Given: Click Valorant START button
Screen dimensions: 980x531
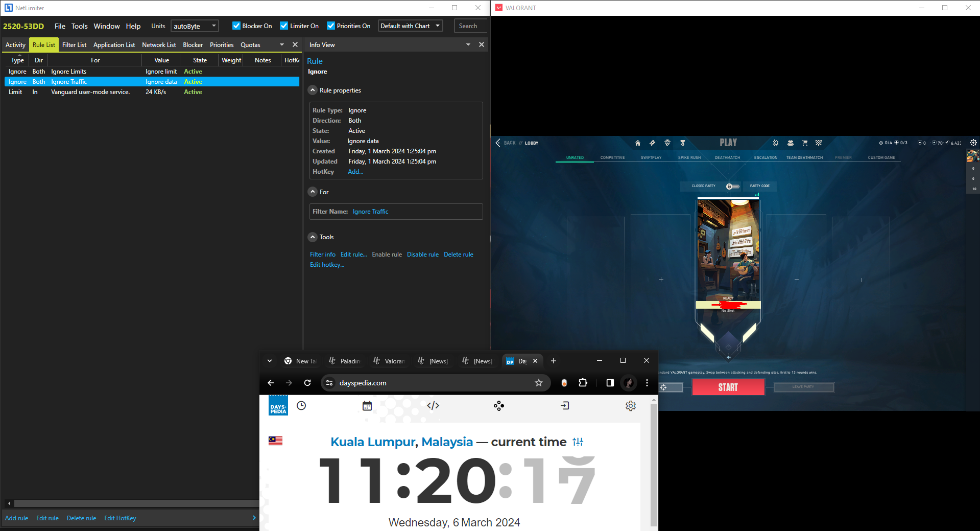Looking at the screenshot, I should pos(728,387).
